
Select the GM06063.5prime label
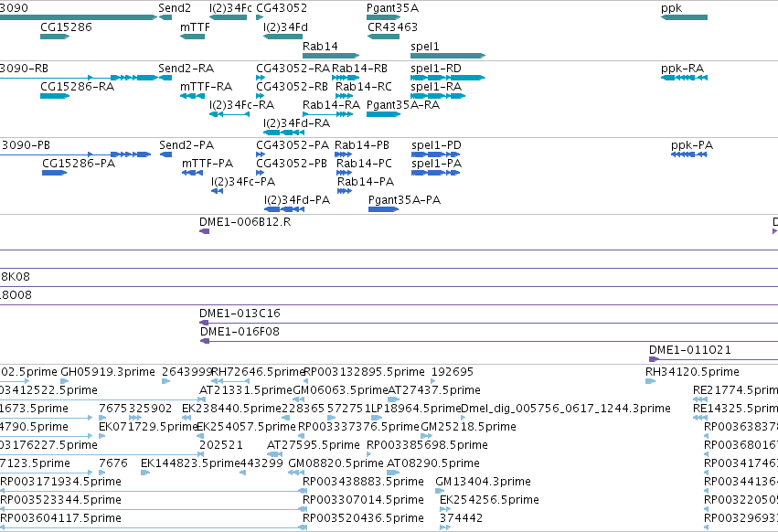point(340,390)
